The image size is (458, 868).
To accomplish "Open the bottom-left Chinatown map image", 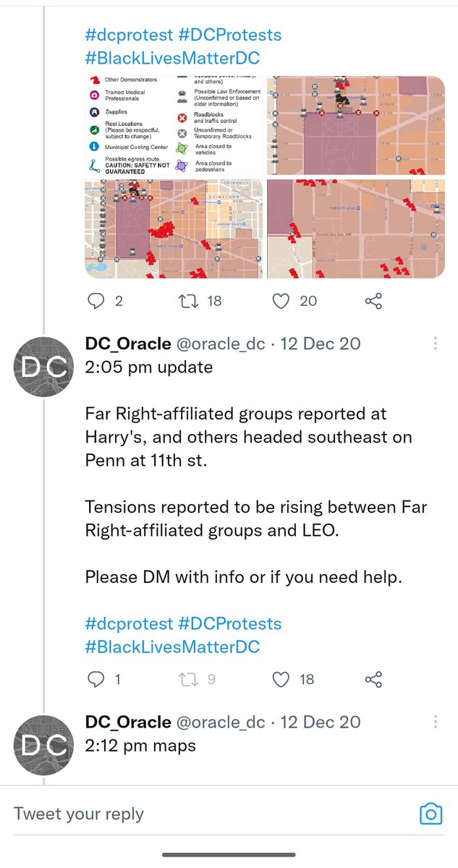I will [x=174, y=229].
